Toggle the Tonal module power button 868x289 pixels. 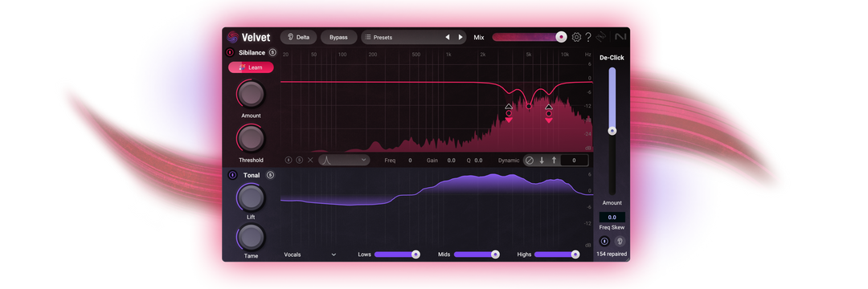pyautogui.click(x=232, y=175)
